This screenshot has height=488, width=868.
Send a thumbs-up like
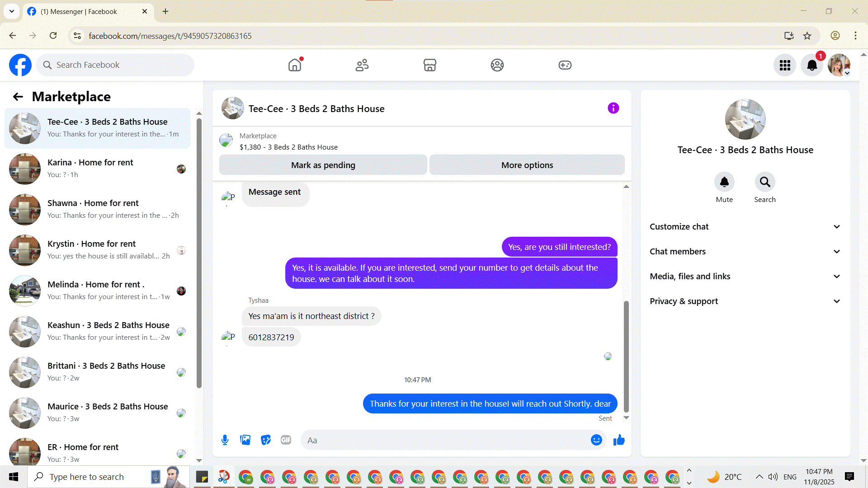619,440
